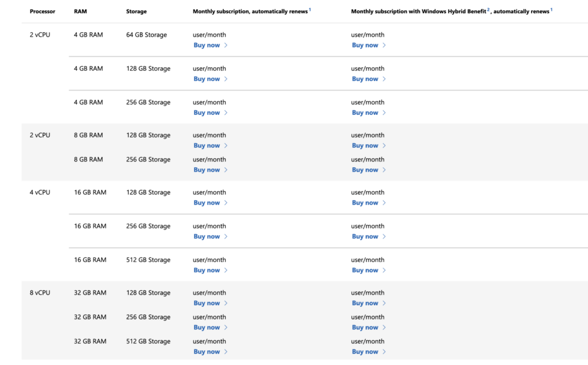
Task: Click chevron beside Hybrid Benefit Buy now, 4GB/128GB row
Action: pos(384,79)
